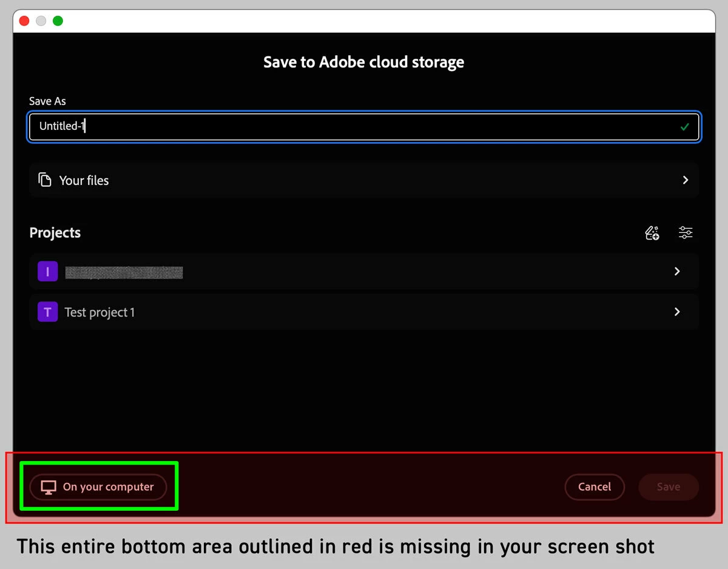Click the green maximize window button

point(58,21)
